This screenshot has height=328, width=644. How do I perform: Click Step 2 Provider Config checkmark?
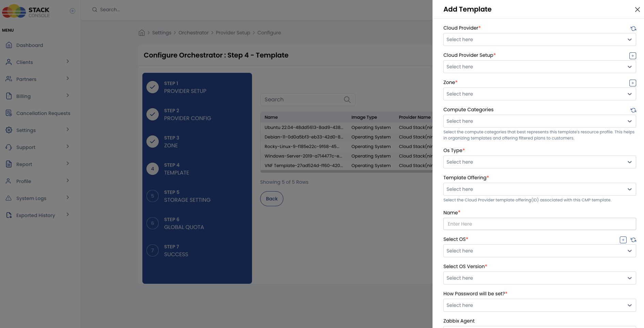coord(153,114)
